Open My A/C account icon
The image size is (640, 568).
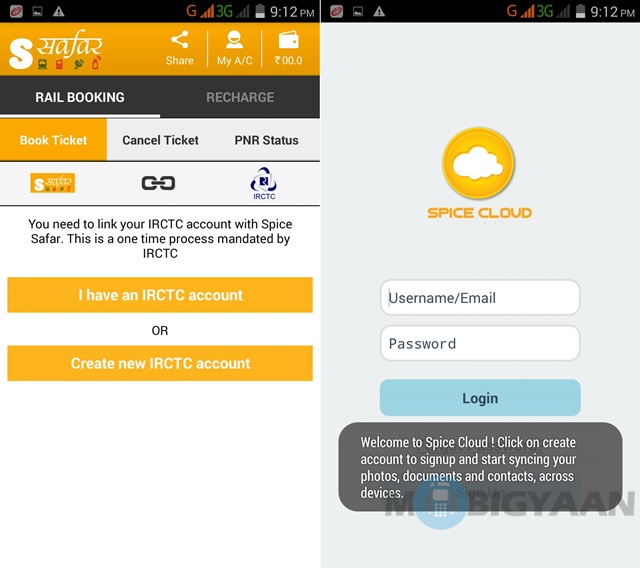[x=234, y=48]
